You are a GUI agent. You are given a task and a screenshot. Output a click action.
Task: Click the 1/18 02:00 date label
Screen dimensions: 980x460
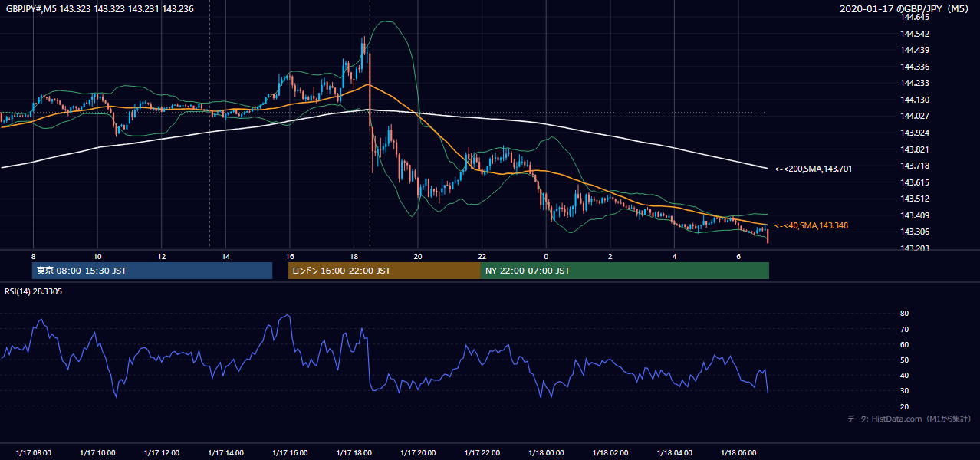610,453
